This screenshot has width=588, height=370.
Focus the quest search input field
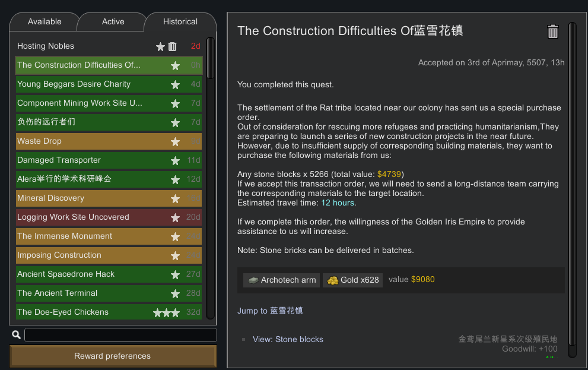coord(121,335)
